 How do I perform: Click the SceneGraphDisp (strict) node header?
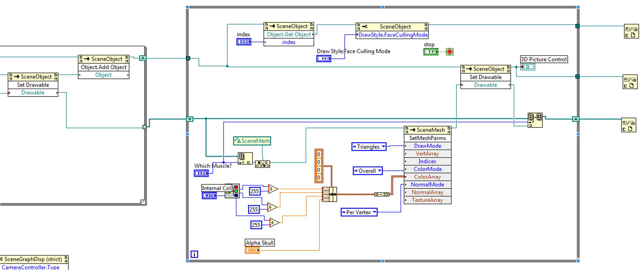[34, 259]
